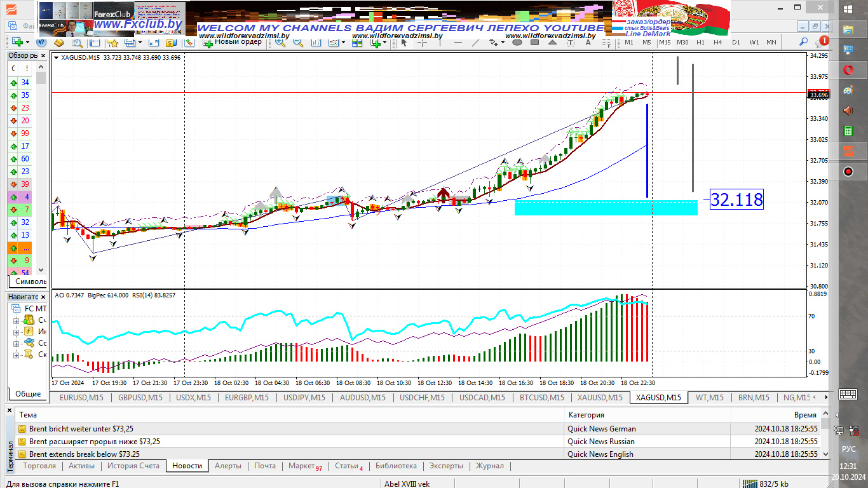Open the chat notifications icon
868x488 pixels.
(822, 43)
